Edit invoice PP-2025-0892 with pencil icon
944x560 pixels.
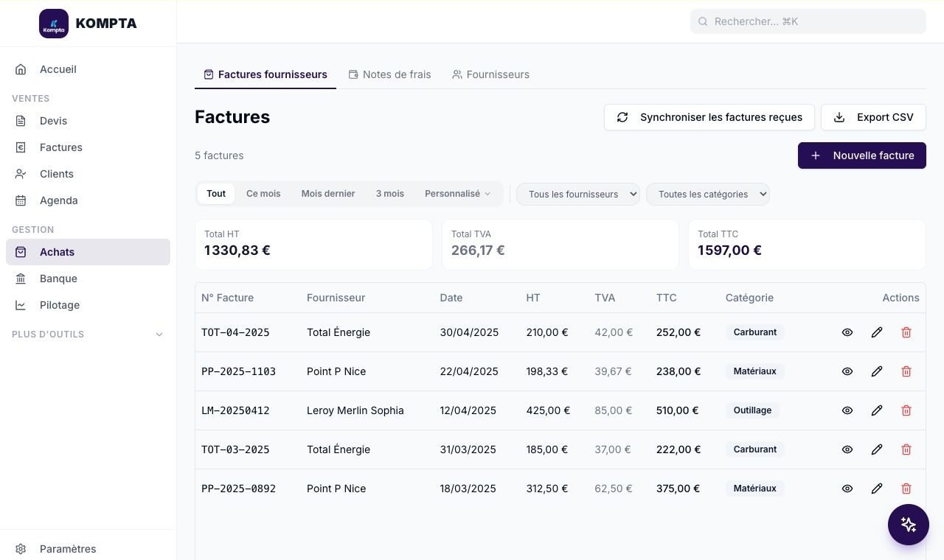pos(877,489)
